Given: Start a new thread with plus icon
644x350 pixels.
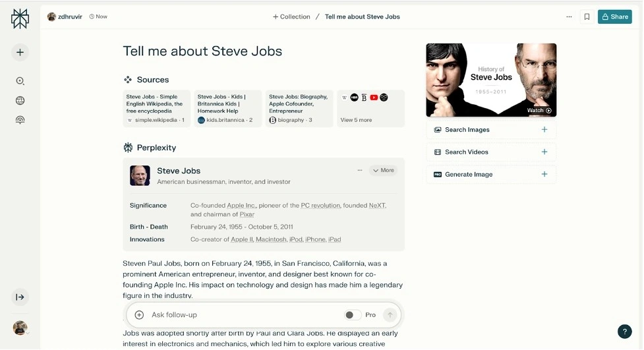Looking at the screenshot, I should click(x=20, y=52).
